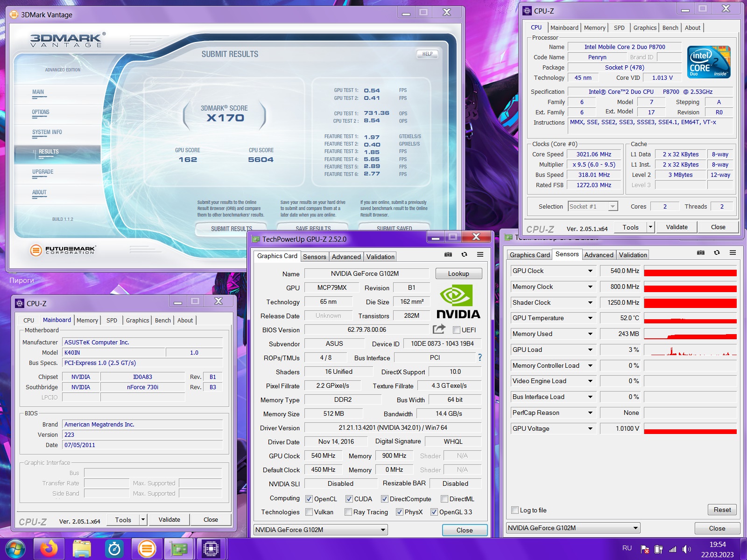Expand the GPU Load sensor dropdown
747x560 pixels.
[590, 350]
